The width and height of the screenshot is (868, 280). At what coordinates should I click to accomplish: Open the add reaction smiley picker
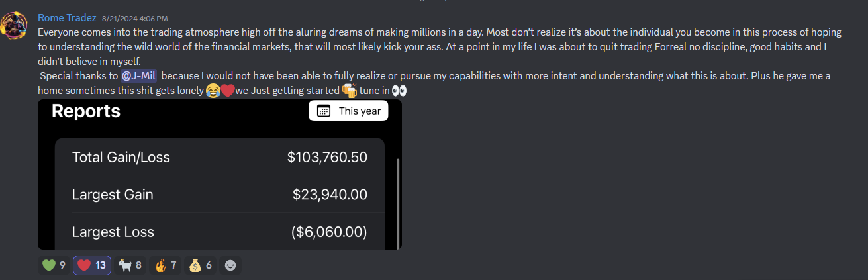[230, 265]
